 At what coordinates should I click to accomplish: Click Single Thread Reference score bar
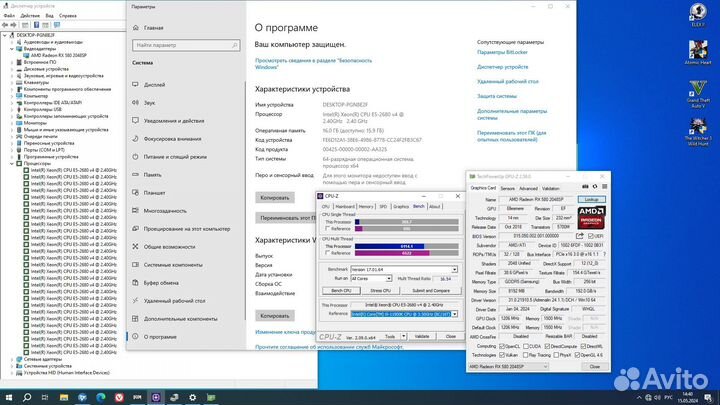(406, 228)
